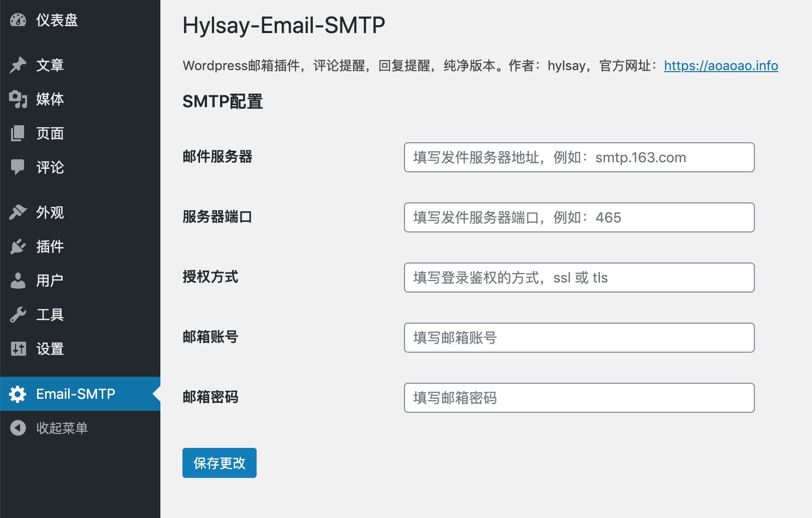Select the 授权方式 text field
The image size is (812, 518).
coord(579,278)
